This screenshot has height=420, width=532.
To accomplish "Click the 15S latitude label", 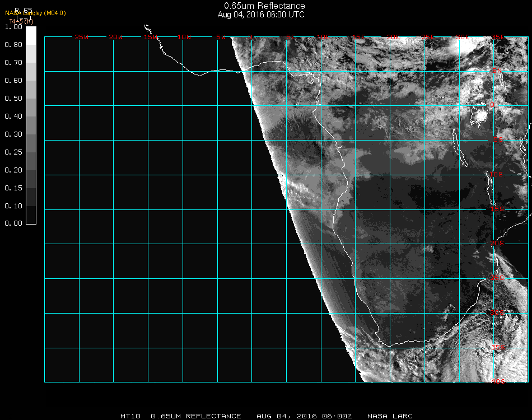I will pos(497,209).
